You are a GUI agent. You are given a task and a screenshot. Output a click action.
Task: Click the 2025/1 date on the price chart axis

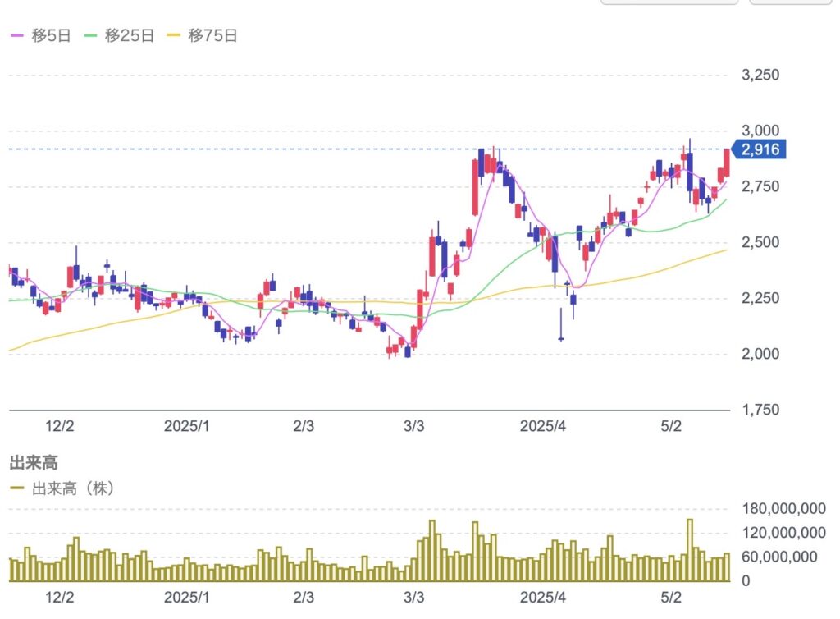point(186,426)
